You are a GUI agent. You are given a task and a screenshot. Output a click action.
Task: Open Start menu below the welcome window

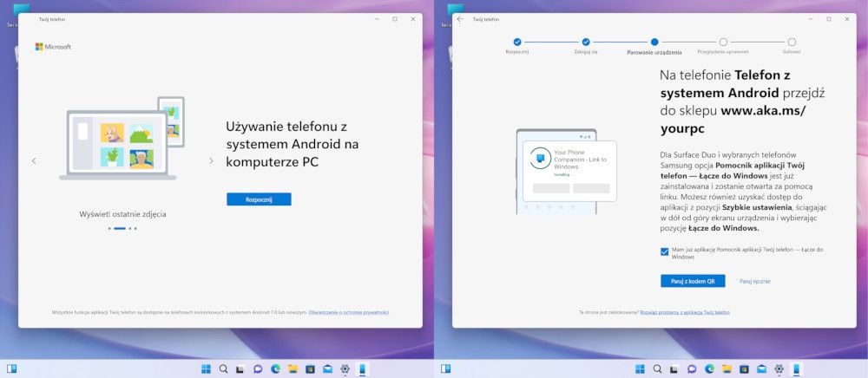click(206, 369)
